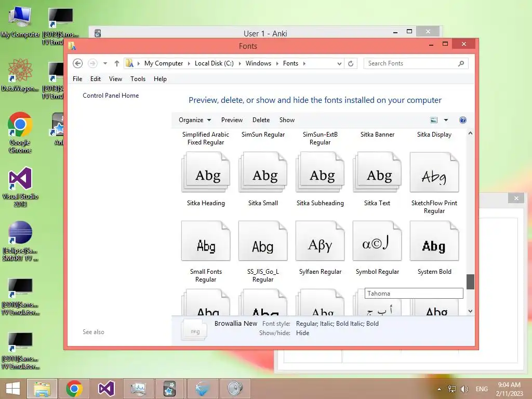Open the 2011 Samsung TV Emulator shortcut
Screen dimensions: 532x399
pos(20,351)
